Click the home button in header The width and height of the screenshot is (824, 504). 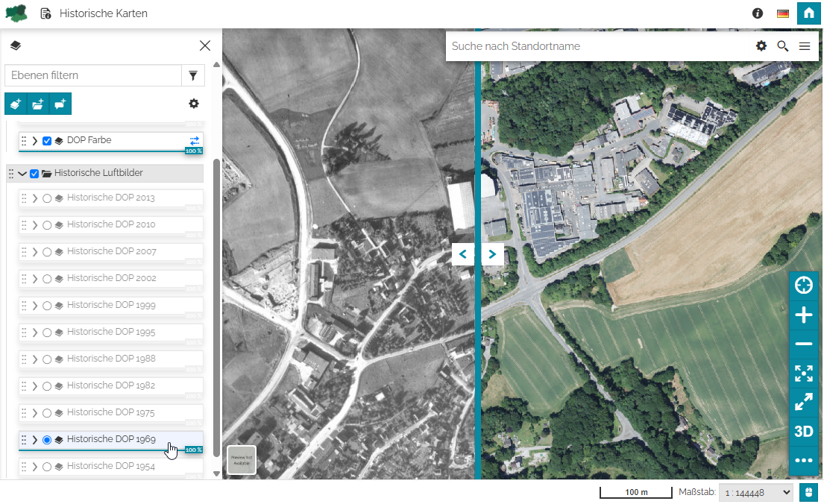click(809, 13)
